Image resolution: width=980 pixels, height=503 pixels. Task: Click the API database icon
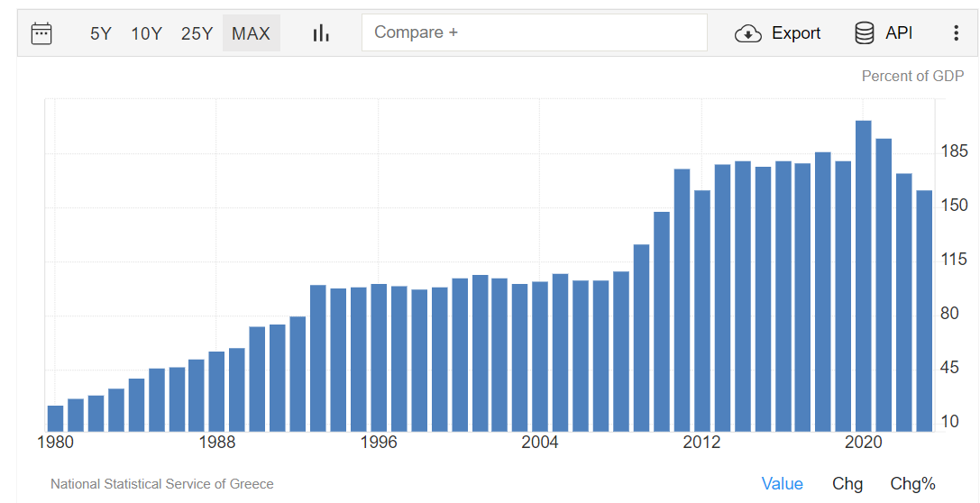click(x=864, y=33)
